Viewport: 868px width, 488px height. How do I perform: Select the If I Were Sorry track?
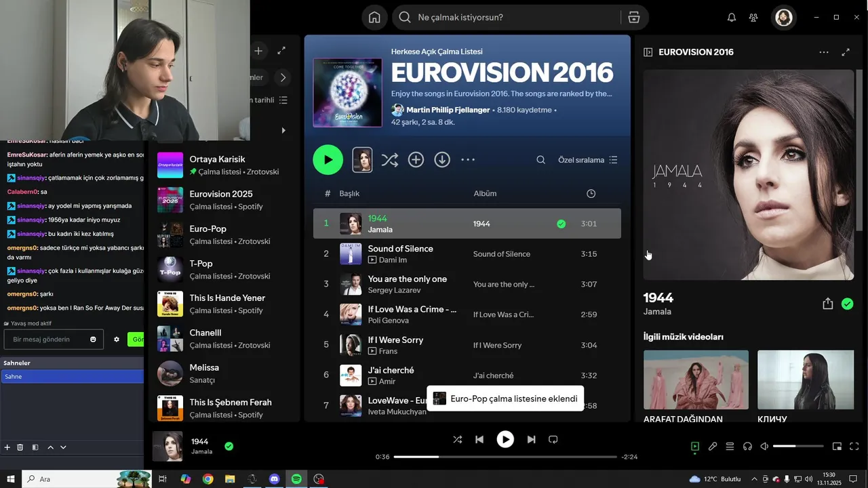467,345
